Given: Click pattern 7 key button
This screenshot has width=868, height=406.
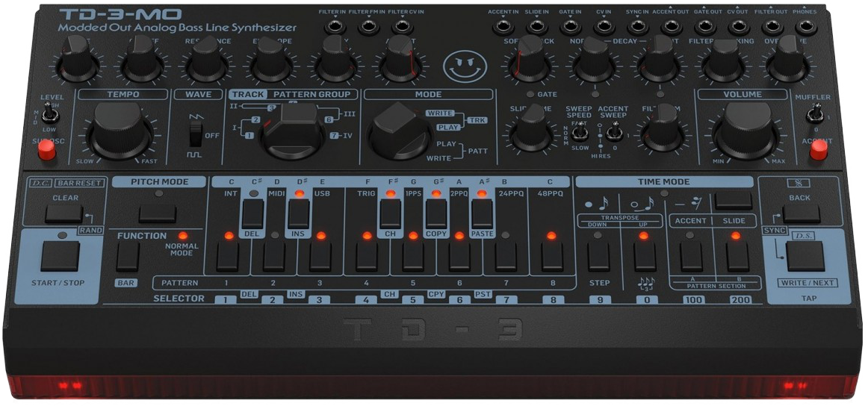Looking at the screenshot, I should coord(506,257).
